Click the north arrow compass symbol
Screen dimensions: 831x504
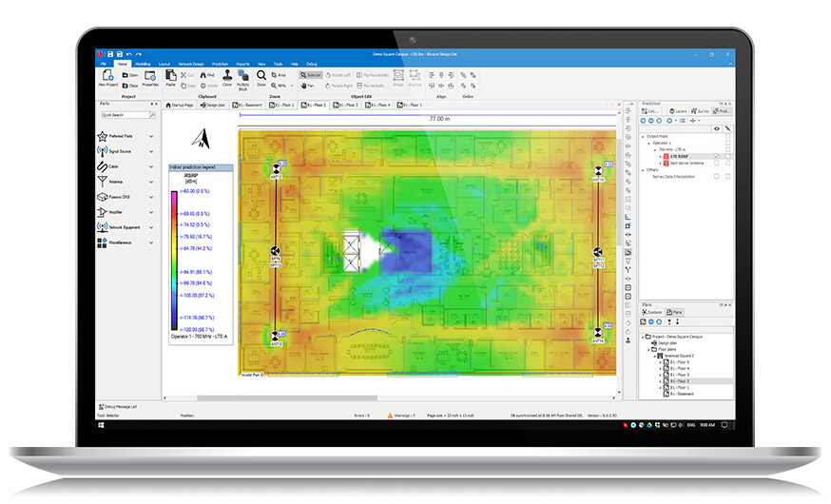[x=201, y=139]
